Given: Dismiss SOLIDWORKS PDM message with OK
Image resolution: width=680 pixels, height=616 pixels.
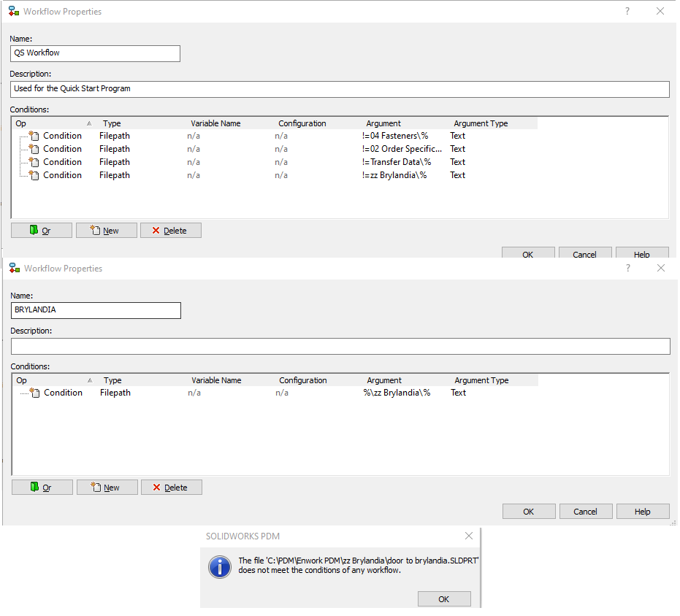Looking at the screenshot, I should [x=444, y=598].
